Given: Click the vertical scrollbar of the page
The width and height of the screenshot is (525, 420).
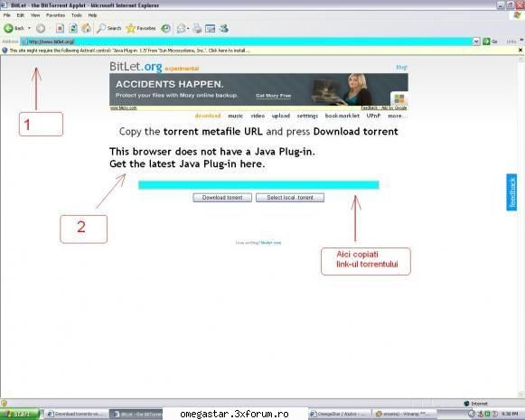Looking at the screenshot, I should point(521,226).
